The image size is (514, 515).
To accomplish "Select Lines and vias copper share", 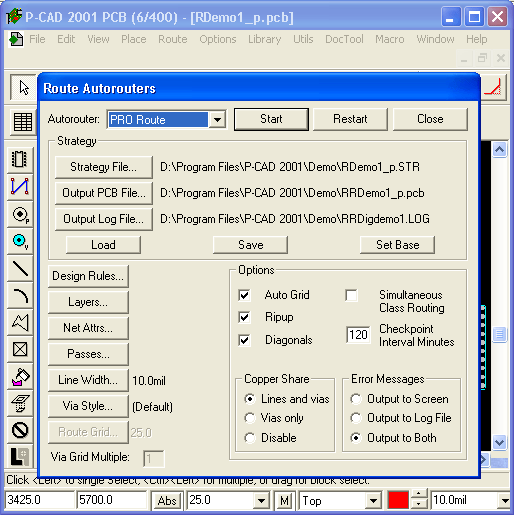I will click(x=250, y=399).
